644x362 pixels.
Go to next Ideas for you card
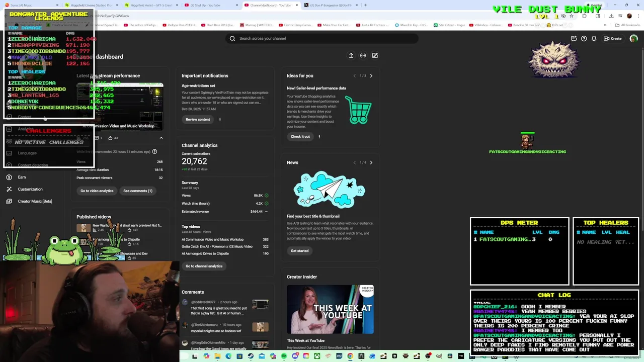[371, 76]
